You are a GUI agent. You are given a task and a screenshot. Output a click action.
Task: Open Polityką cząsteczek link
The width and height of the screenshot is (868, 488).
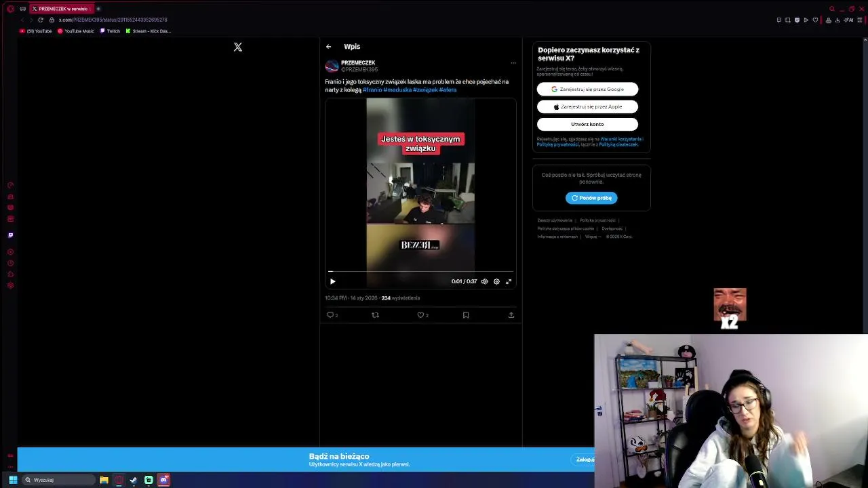618,144
